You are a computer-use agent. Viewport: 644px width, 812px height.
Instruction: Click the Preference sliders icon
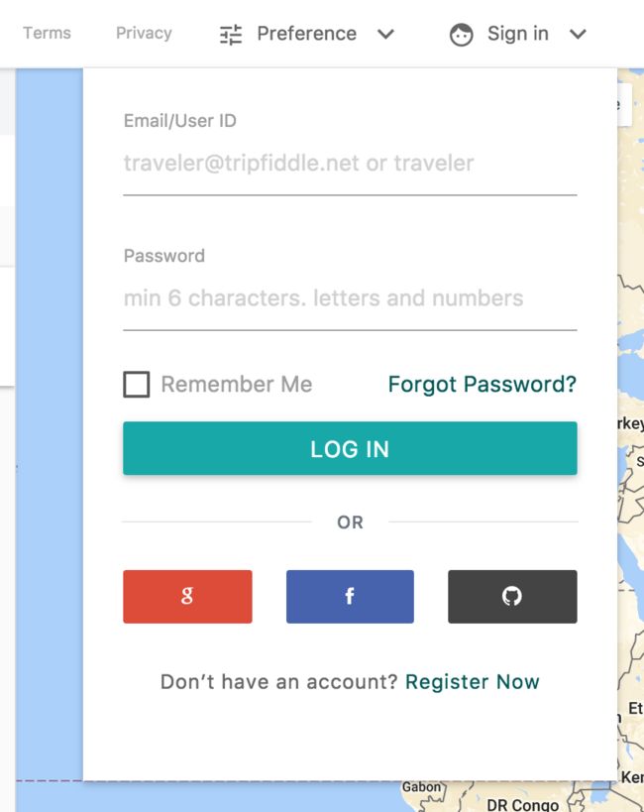click(x=231, y=35)
